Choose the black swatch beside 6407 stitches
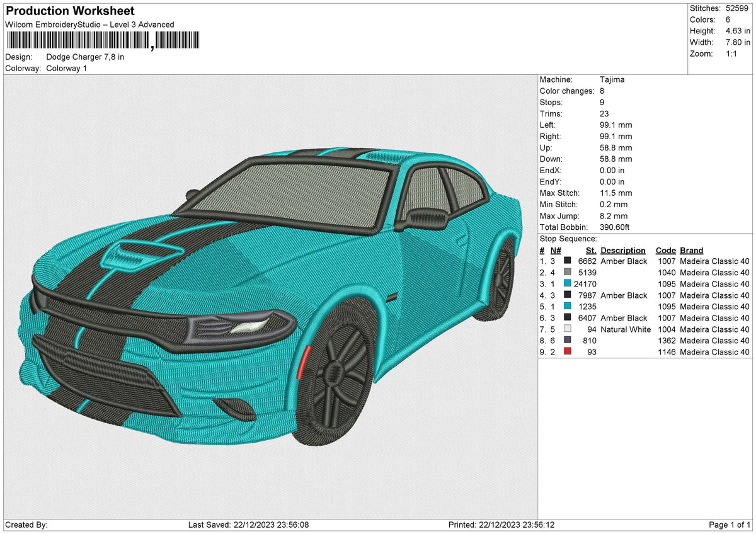756x534 pixels. click(x=568, y=318)
